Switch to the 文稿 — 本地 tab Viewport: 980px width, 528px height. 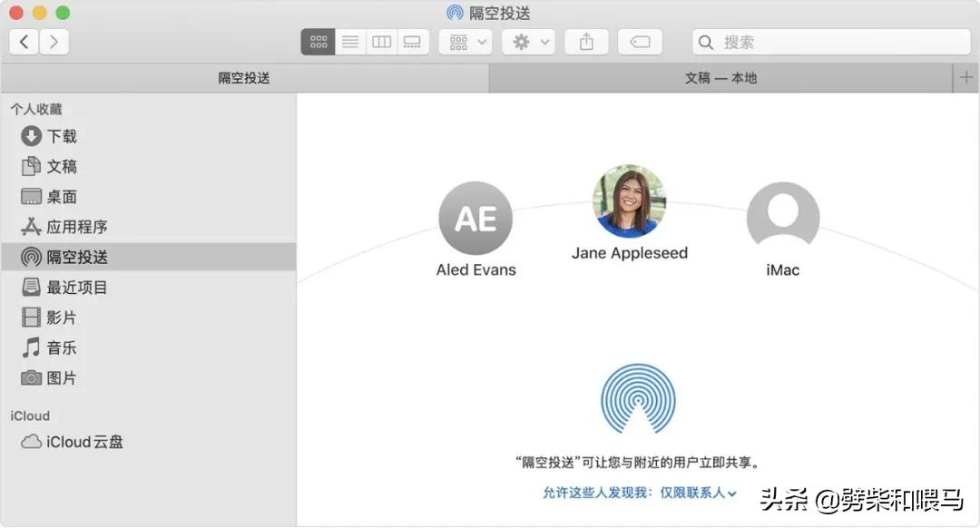720,78
